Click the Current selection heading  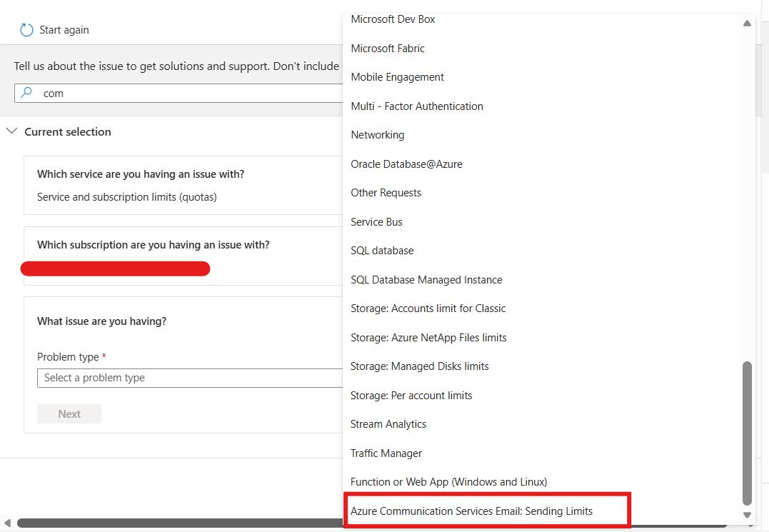(68, 132)
